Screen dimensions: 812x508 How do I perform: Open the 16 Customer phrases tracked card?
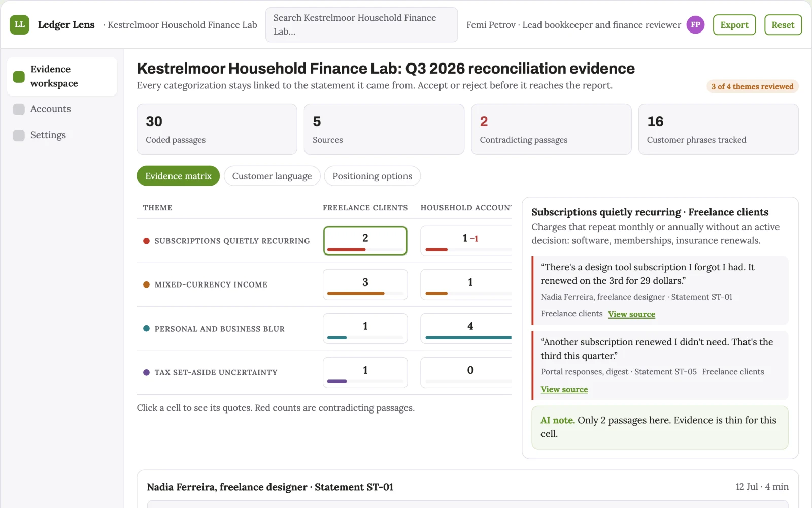point(718,129)
